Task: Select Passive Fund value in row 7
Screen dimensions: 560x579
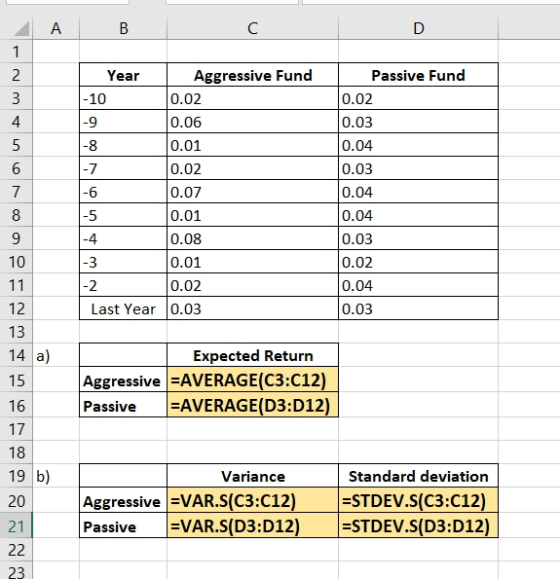Action: [418, 192]
